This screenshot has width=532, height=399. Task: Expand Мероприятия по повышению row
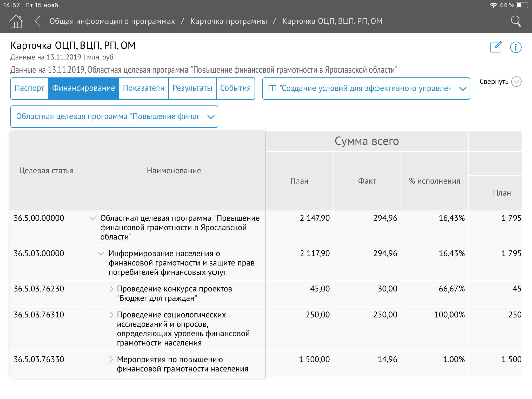point(111,360)
